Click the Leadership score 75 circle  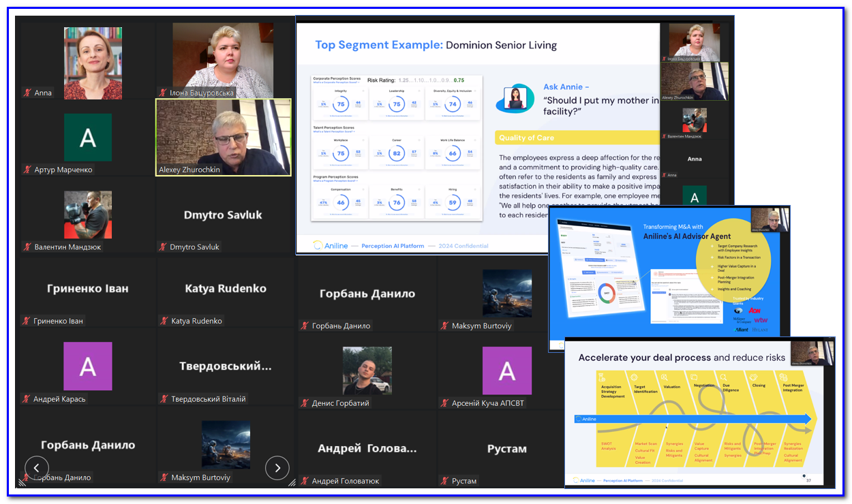click(x=397, y=104)
